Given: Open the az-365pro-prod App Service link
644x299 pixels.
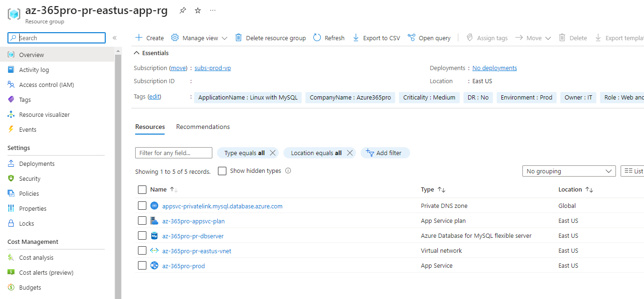Looking at the screenshot, I should click(x=183, y=266).
